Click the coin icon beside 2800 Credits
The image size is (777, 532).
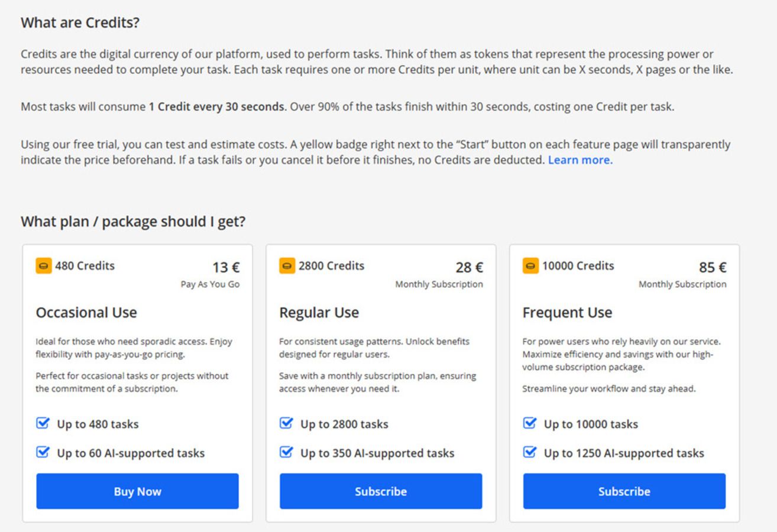287,266
